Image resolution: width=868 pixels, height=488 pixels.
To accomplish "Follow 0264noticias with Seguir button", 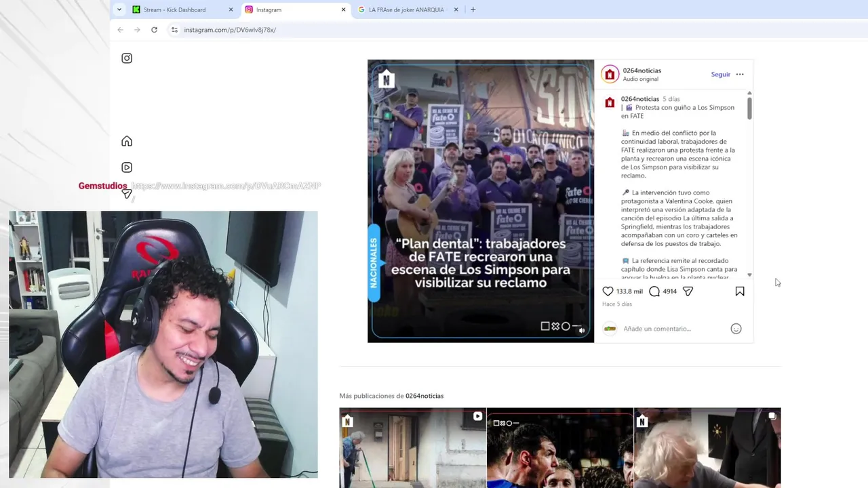I will (x=720, y=75).
